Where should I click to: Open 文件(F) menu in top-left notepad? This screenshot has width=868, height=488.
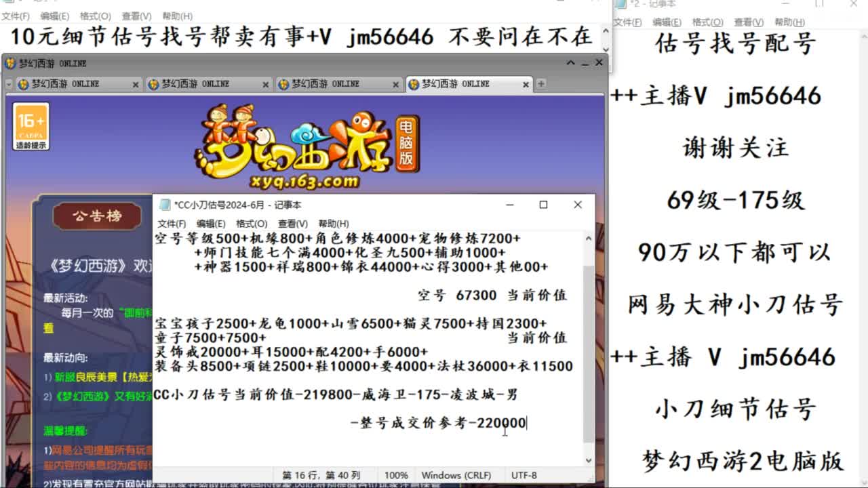coord(16,16)
